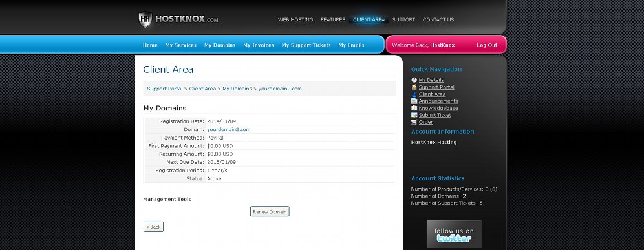Open the Support top menu item
Viewport: 644px width, 250px height.
click(x=403, y=20)
